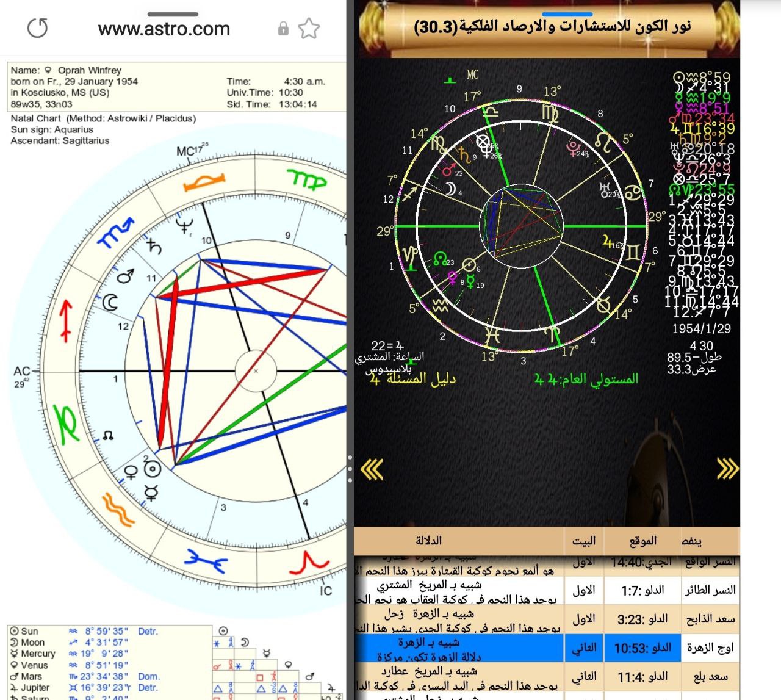Tap the split-screen divider handle
This screenshot has height=700, width=781.
[350, 470]
